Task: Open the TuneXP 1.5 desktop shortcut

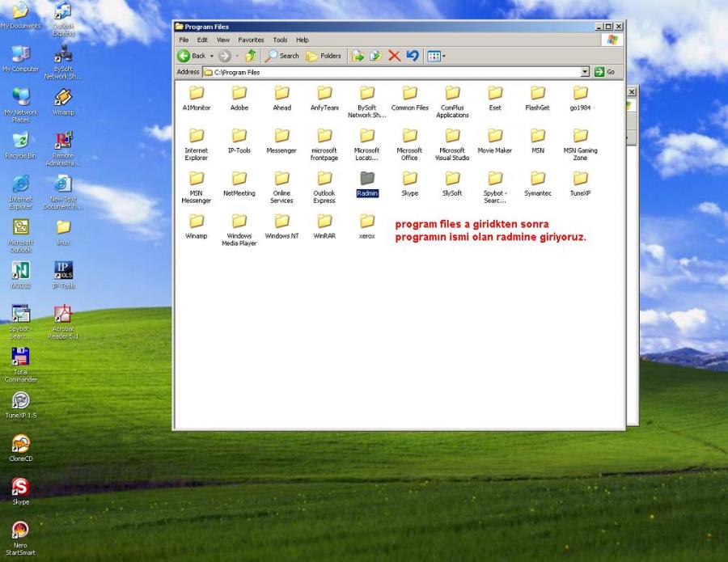Action: click(x=20, y=404)
